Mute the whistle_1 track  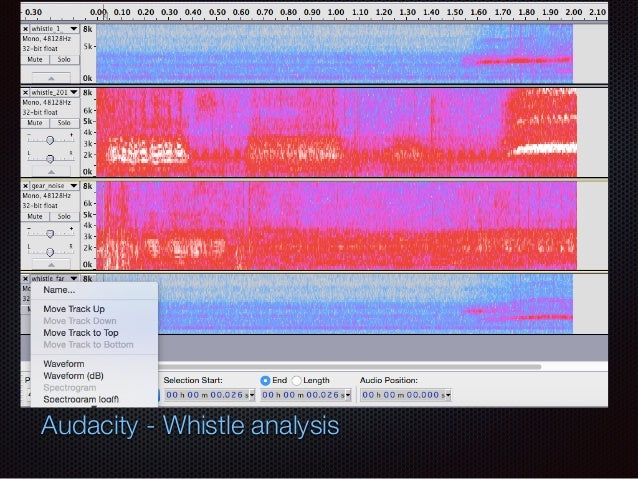35,59
